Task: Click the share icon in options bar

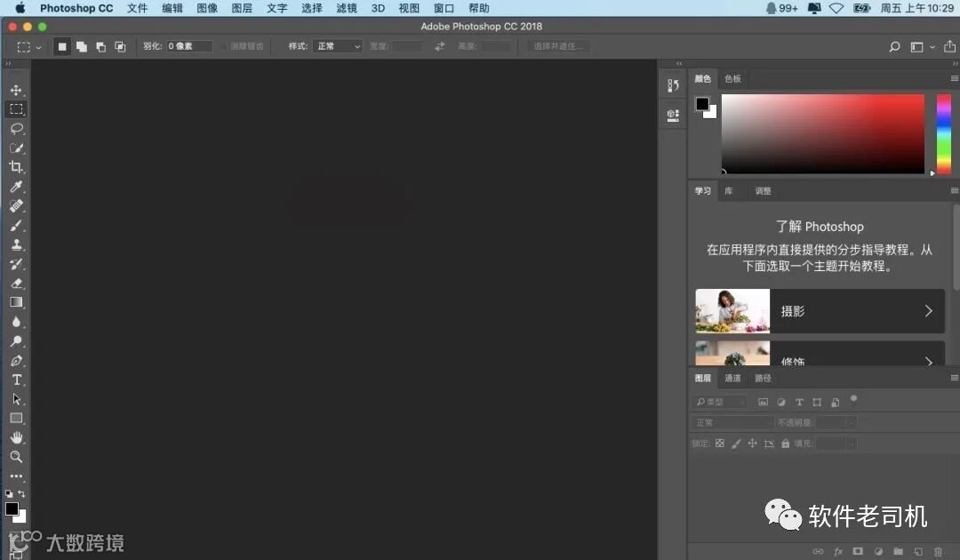Action: (x=949, y=46)
